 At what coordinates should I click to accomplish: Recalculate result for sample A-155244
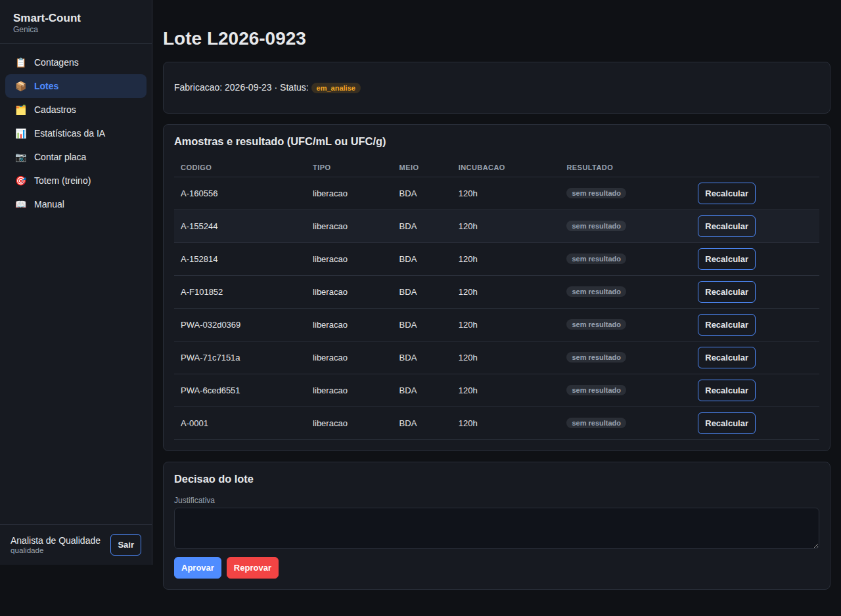point(726,226)
